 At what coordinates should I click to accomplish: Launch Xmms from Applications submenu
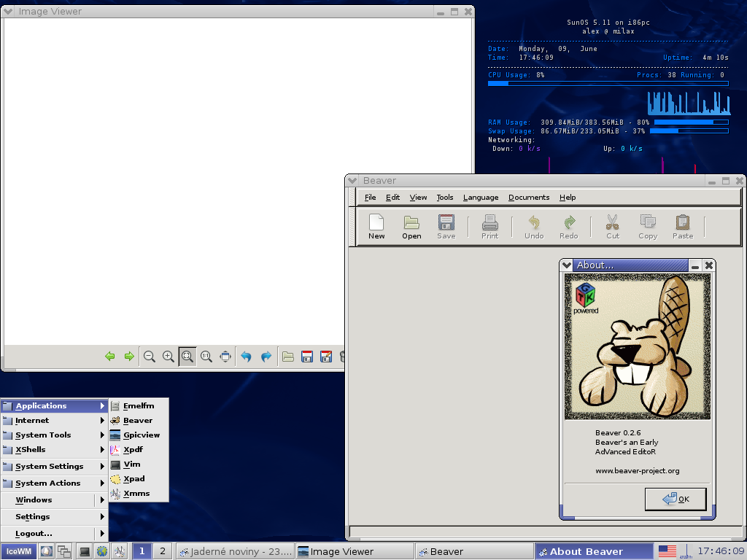[x=139, y=494]
